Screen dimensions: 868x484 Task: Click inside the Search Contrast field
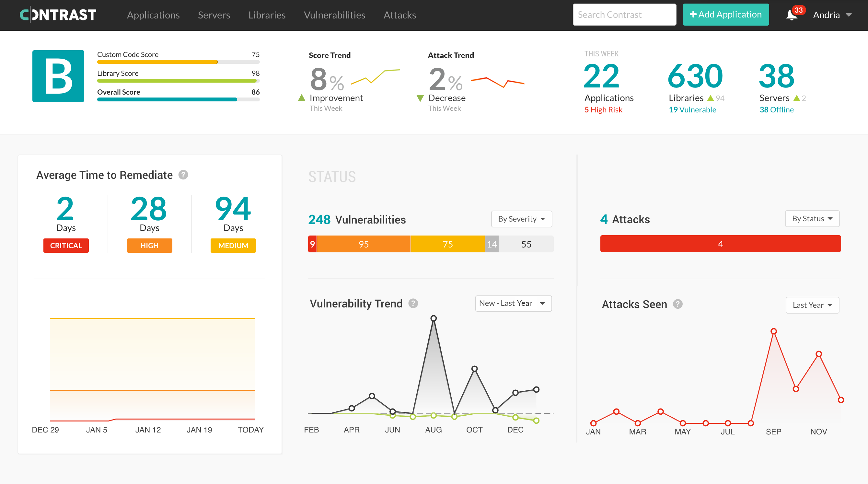pos(624,15)
